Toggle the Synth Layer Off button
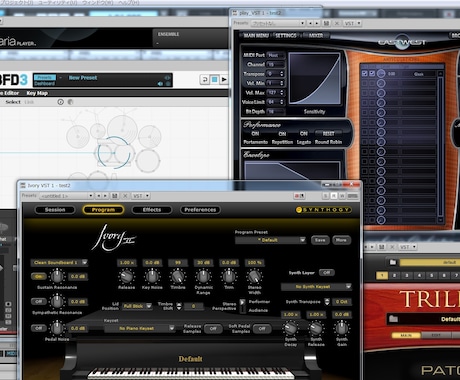Screen dimensions: 460x380 coord(326,273)
